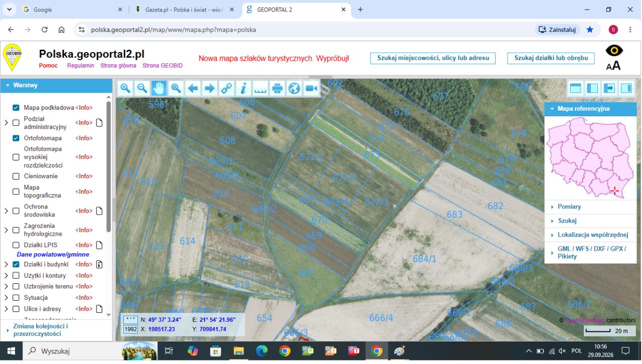Select the ruler measurement tool
The width and height of the screenshot is (642, 364).
260,88
